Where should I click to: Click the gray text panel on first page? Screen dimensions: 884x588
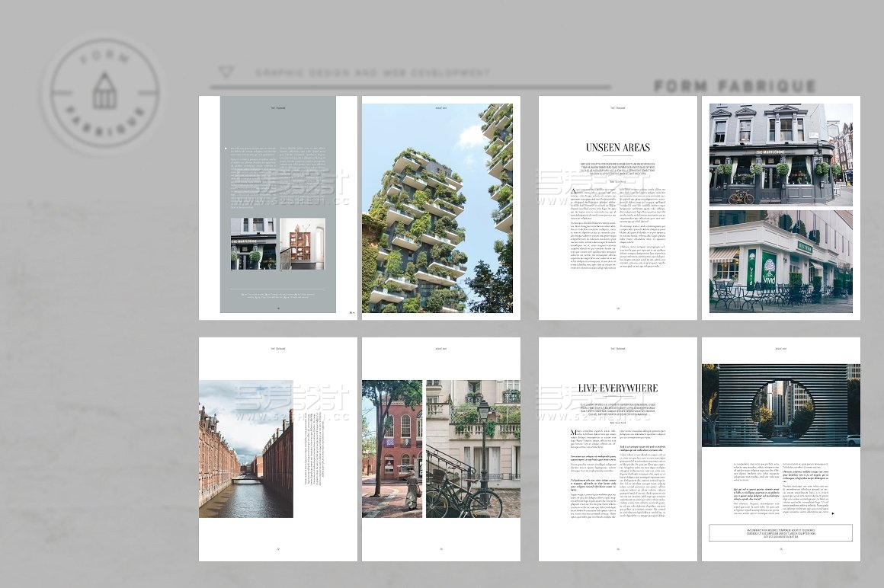pyautogui.click(x=277, y=183)
